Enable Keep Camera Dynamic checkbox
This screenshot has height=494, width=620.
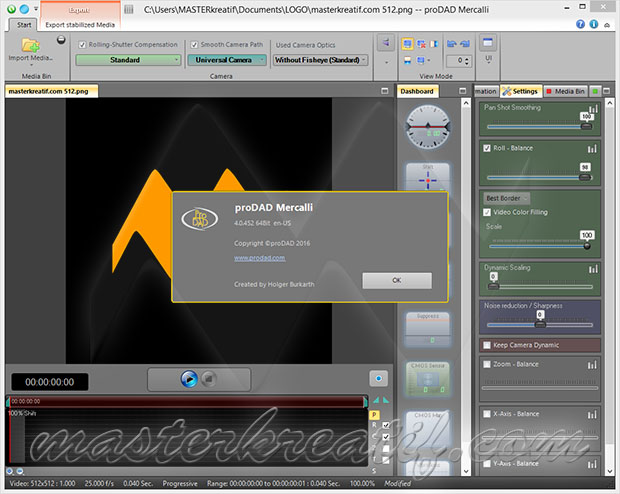(x=487, y=345)
